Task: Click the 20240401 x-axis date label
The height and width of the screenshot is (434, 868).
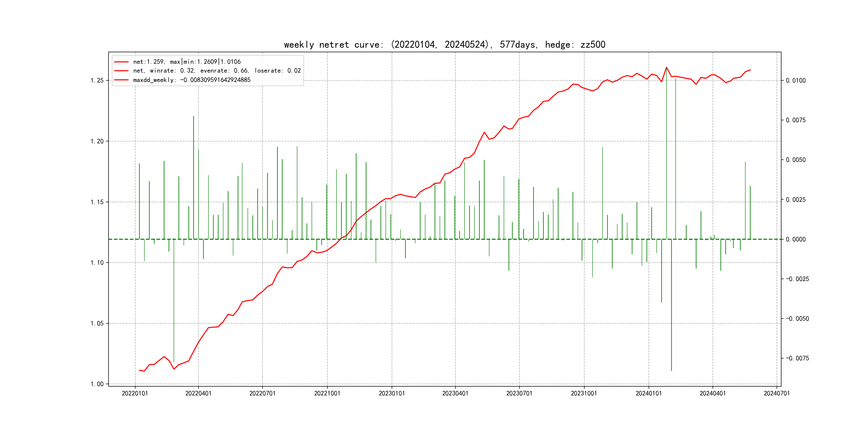Action: (713, 393)
